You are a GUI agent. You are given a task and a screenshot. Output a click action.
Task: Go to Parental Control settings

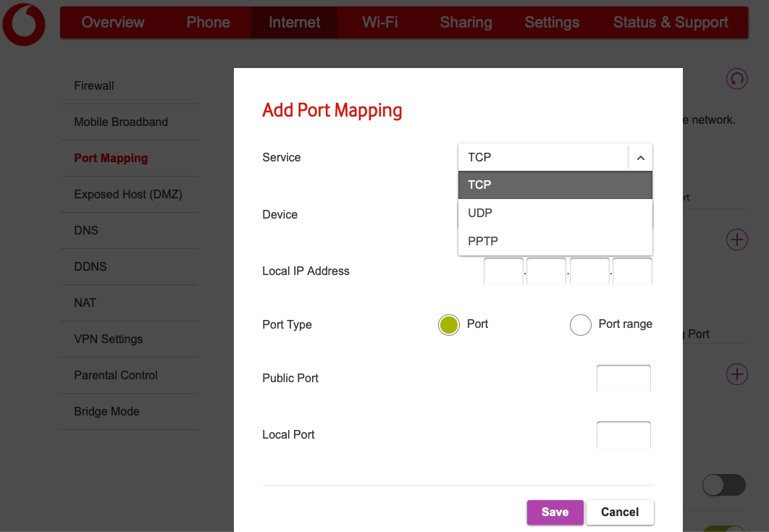[x=115, y=375]
